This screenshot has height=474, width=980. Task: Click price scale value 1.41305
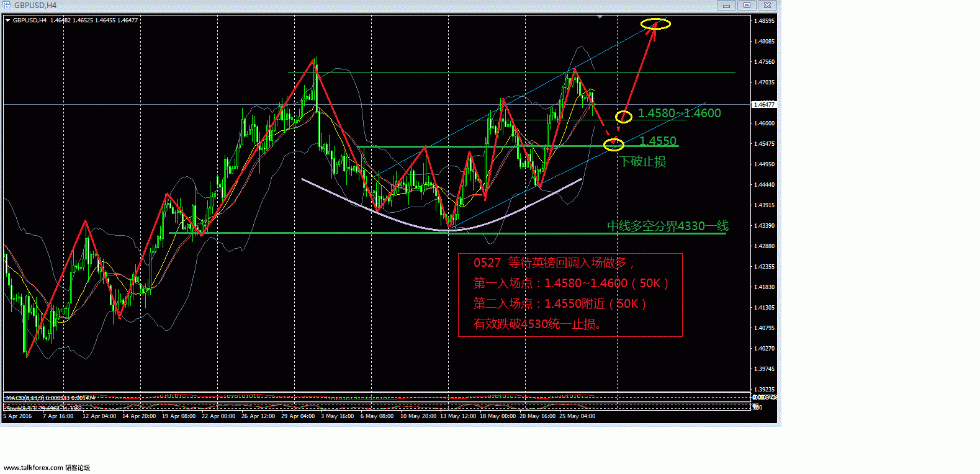(x=764, y=308)
